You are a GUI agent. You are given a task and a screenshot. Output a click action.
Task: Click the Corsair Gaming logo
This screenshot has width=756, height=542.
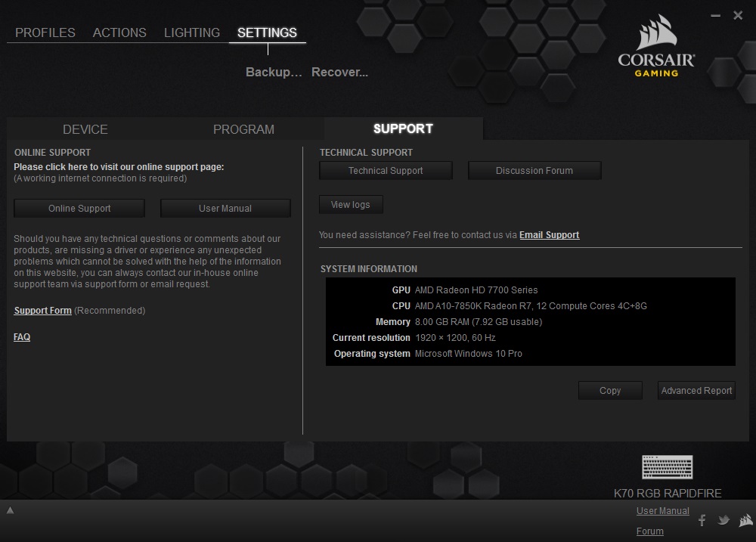point(656,46)
